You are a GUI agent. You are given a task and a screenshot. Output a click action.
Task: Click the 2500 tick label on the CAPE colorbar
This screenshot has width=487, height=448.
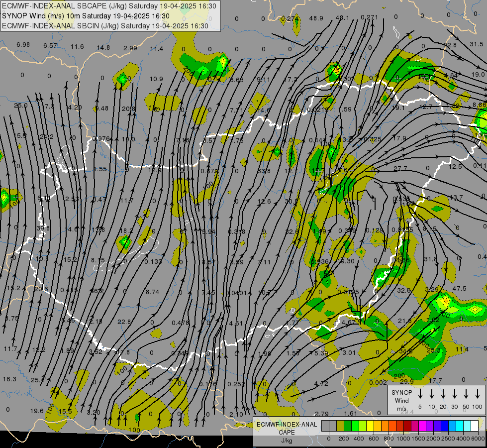tap(448, 439)
